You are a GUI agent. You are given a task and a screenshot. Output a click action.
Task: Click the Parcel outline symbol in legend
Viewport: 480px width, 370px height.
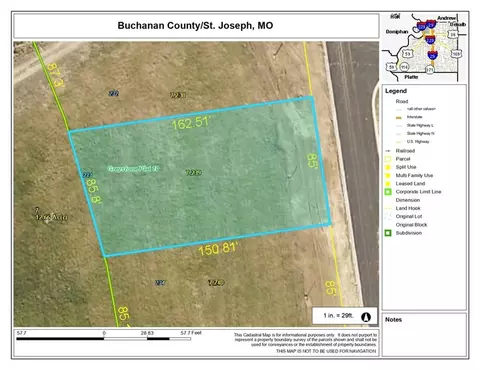[x=388, y=159]
